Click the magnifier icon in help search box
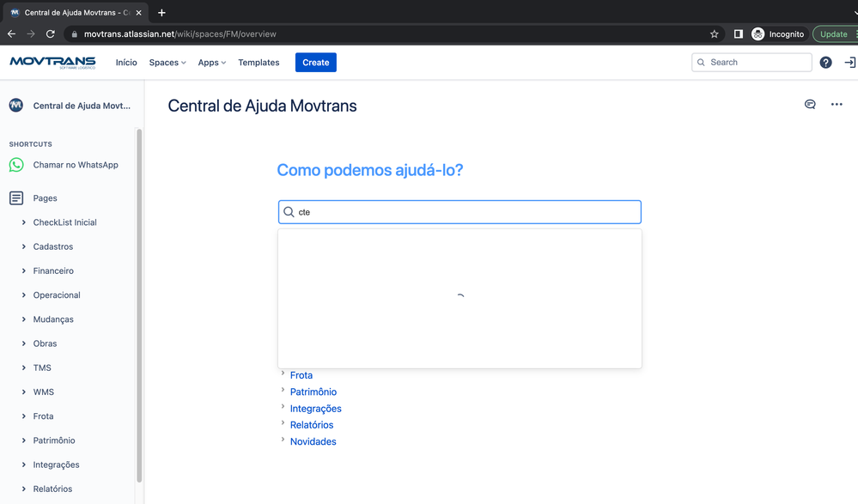This screenshot has height=504, width=858. coord(289,212)
